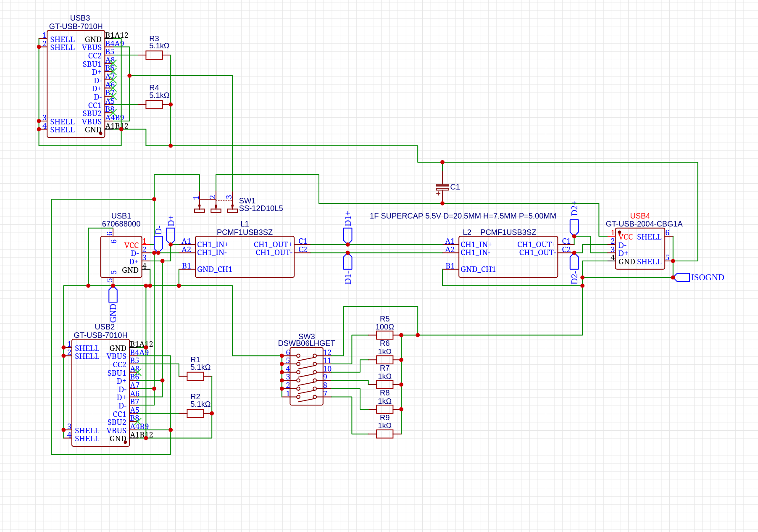Select the USB1 670688000 connector body
This screenshot has height=532, width=758.
(121, 257)
